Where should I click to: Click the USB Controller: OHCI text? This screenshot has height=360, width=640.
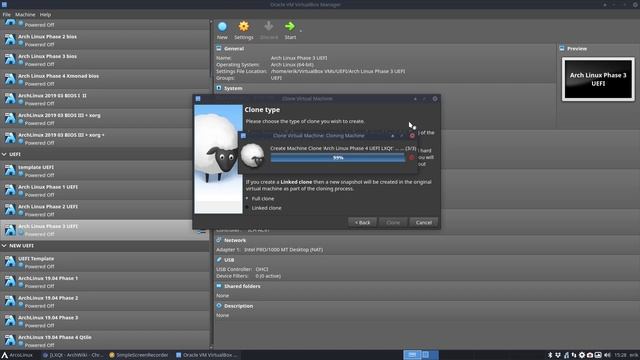pyautogui.click(x=242, y=269)
